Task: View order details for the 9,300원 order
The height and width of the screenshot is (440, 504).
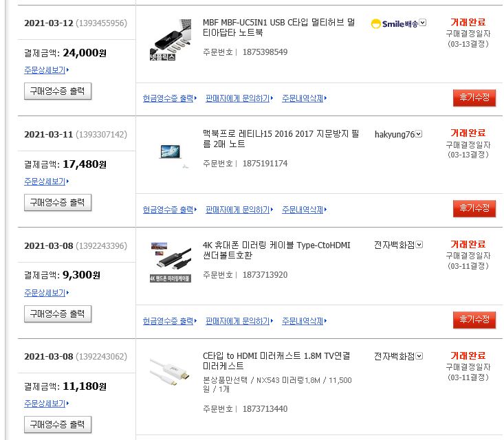Action: 45,293
